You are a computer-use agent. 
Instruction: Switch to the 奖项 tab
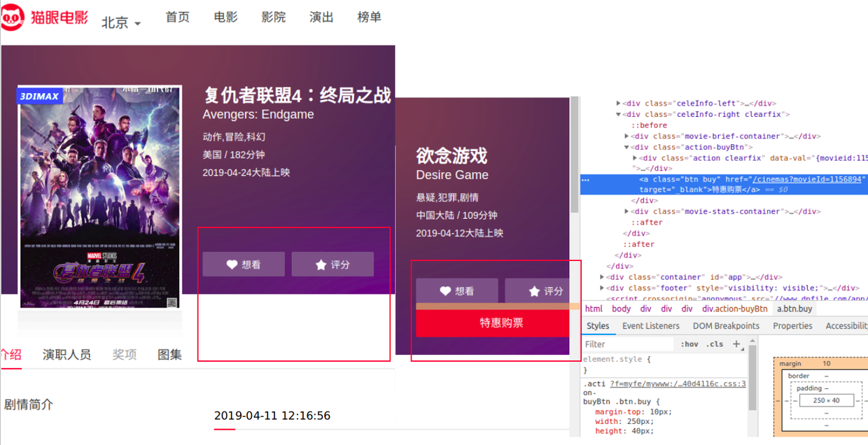coord(125,355)
